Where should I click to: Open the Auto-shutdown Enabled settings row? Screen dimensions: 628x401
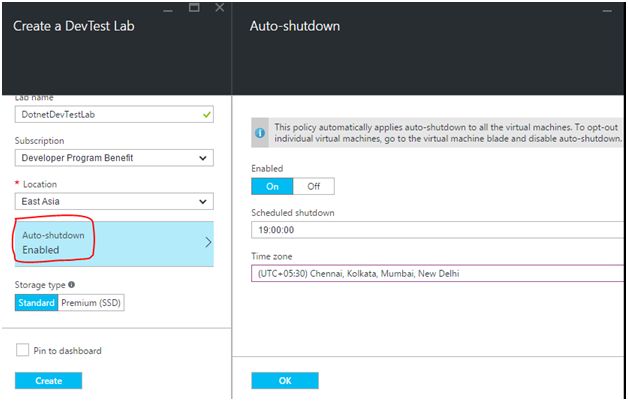114,242
